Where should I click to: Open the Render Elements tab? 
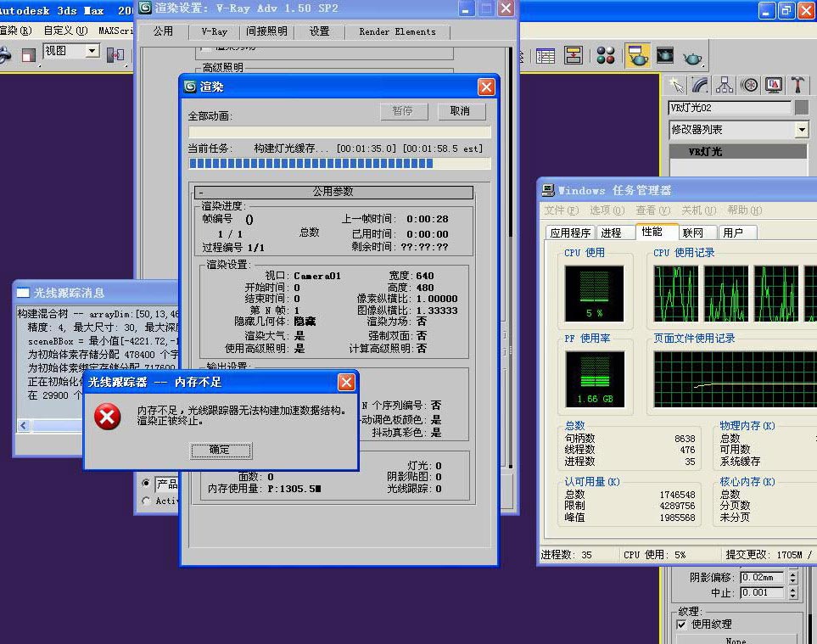click(397, 31)
